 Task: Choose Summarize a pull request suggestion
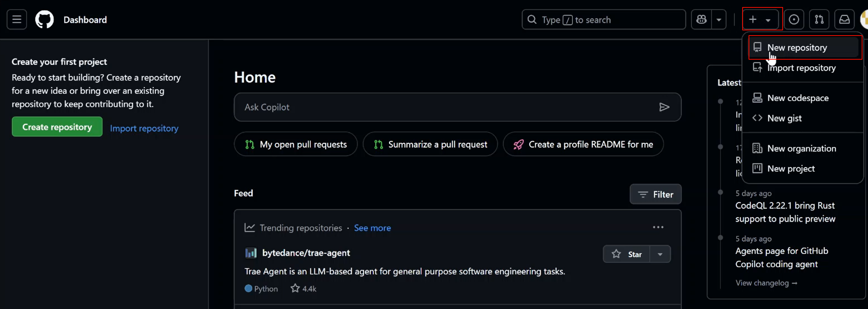(x=430, y=144)
